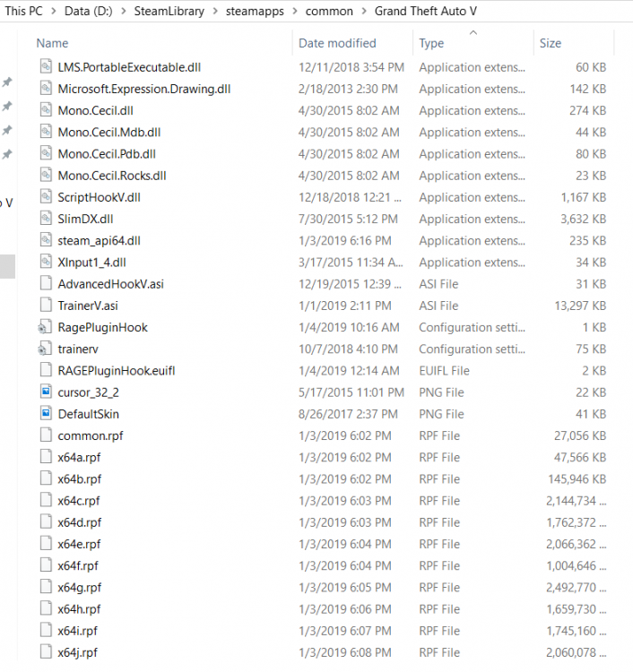The width and height of the screenshot is (633, 672).
Task: Click the 1,167 KB size of ScriptHookV.dll
Action: (x=584, y=197)
